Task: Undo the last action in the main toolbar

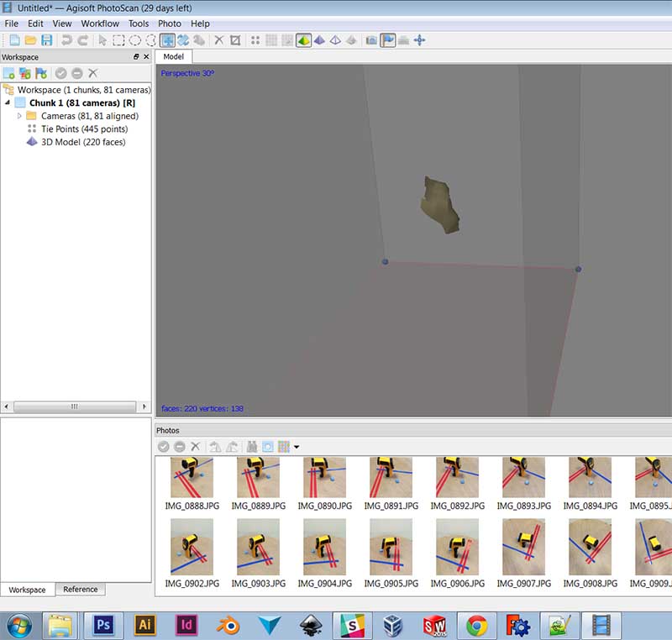Action: 66,40
